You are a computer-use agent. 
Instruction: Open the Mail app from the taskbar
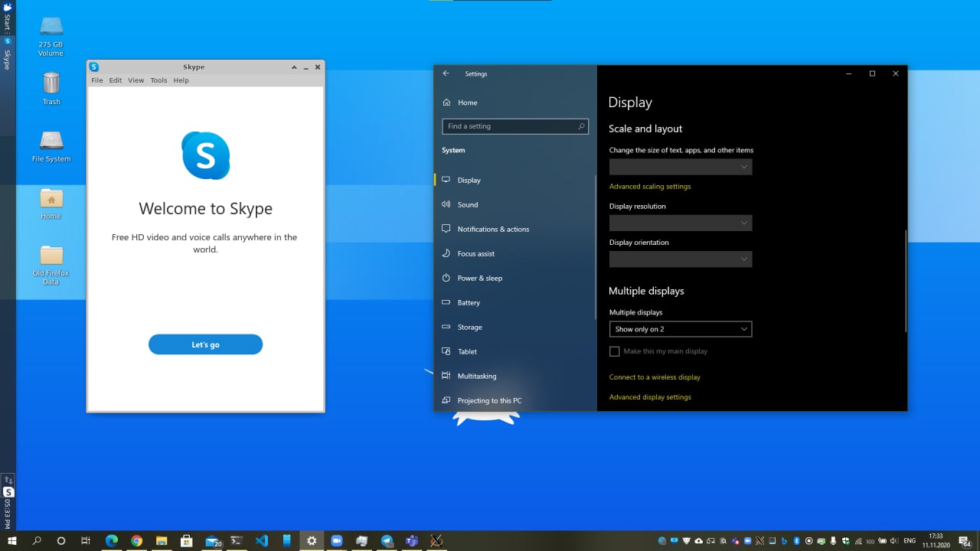(212, 541)
